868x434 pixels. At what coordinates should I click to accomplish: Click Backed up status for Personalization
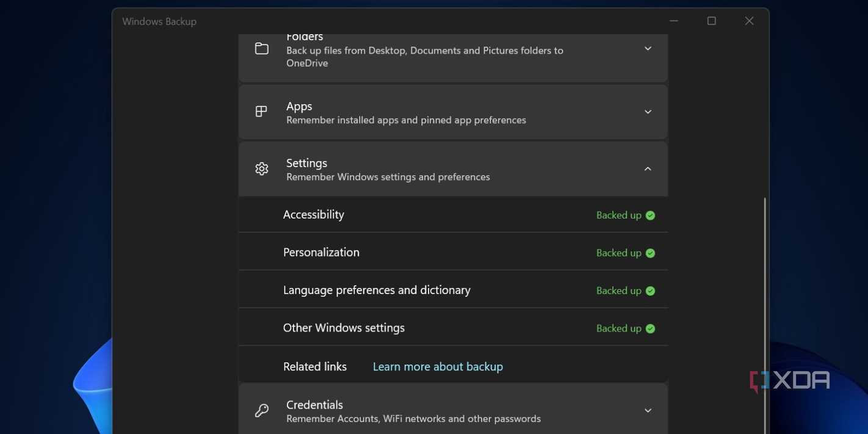tap(618, 253)
